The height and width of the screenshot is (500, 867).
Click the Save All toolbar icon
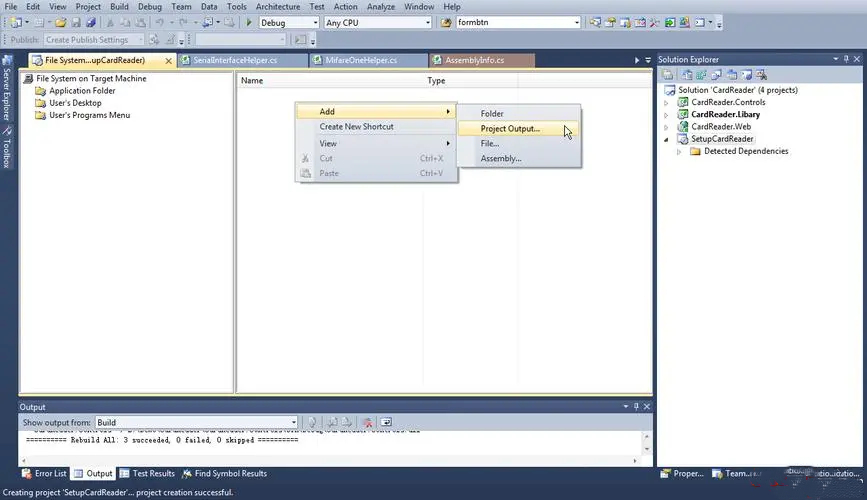click(92, 22)
